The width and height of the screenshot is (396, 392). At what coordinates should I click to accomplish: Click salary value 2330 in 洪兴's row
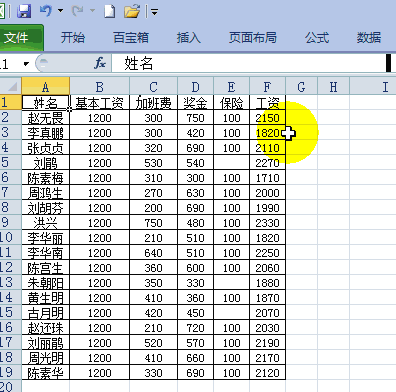coord(267,222)
